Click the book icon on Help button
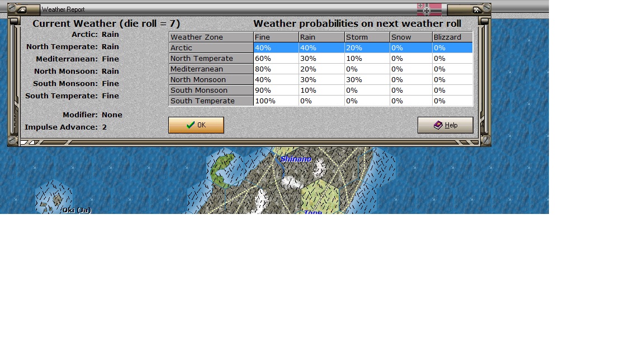This screenshot has width=644, height=362. [437, 125]
